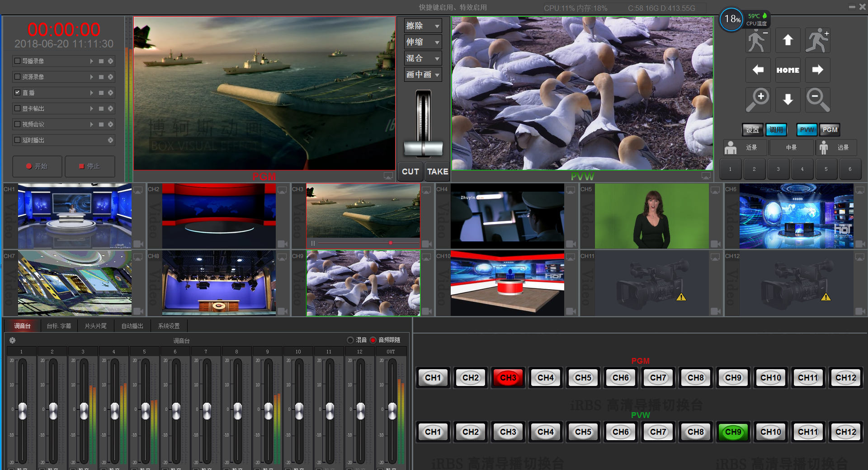Click settings gear for 直播 row
868x470 pixels.
pos(111,93)
